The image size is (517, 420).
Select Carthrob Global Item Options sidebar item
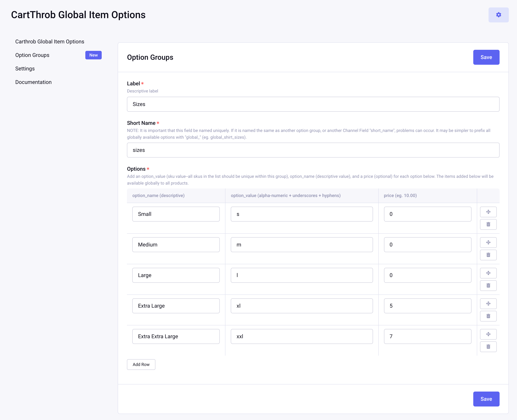coord(50,42)
